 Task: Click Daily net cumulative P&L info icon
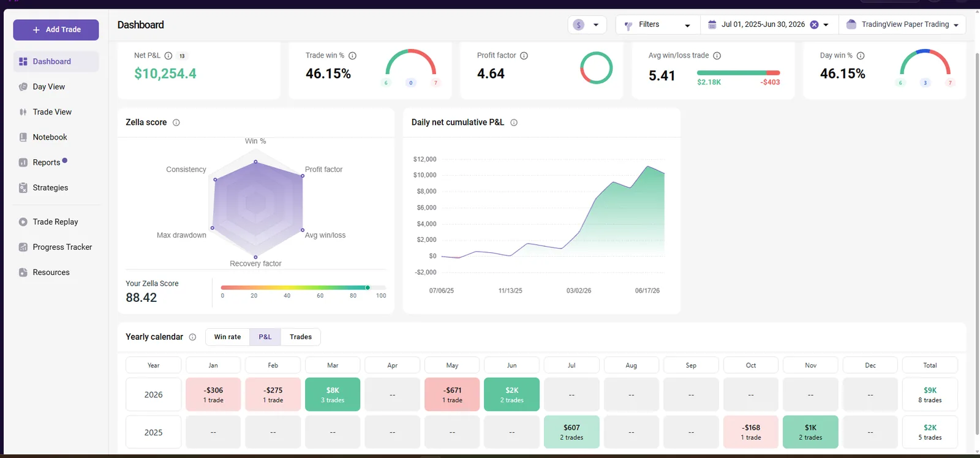point(514,122)
